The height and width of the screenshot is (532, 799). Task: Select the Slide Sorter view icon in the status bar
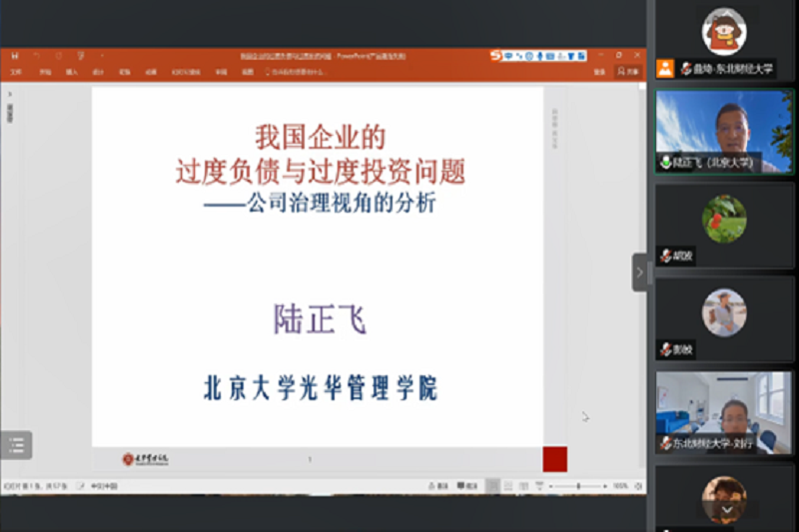click(x=508, y=486)
